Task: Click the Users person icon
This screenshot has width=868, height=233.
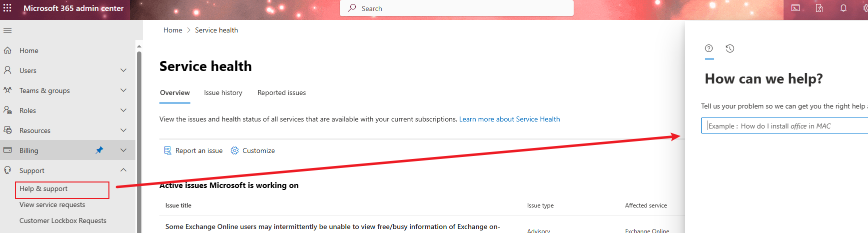Action: tap(7, 70)
